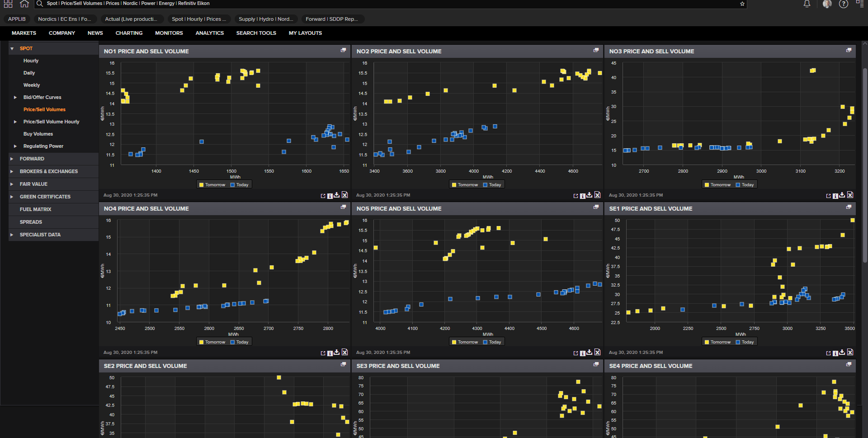The height and width of the screenshot is (438, 868).
Task: Maximize the NO5 Price and Sell Volume panel
Action: point(596,207)
